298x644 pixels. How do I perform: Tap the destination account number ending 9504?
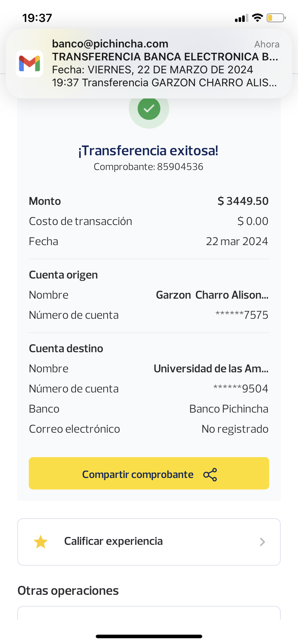(x=241, y=389)
